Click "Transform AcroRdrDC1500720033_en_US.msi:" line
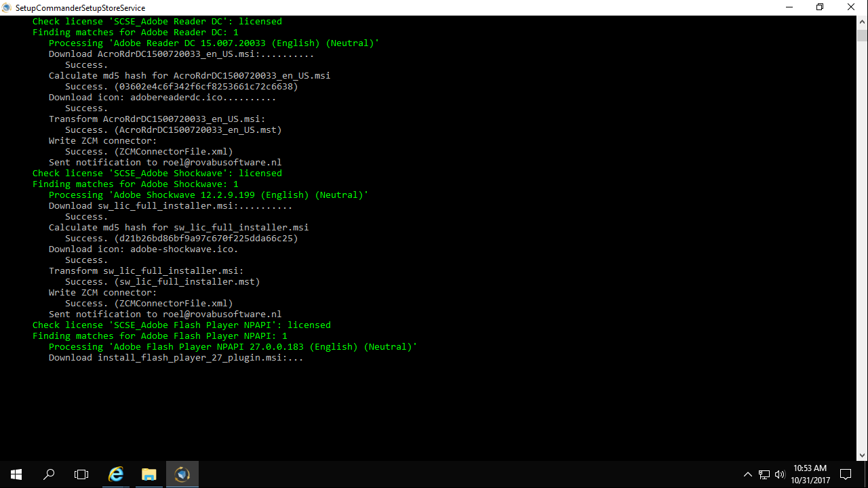868x488 pixels. (x=157, y=119)
